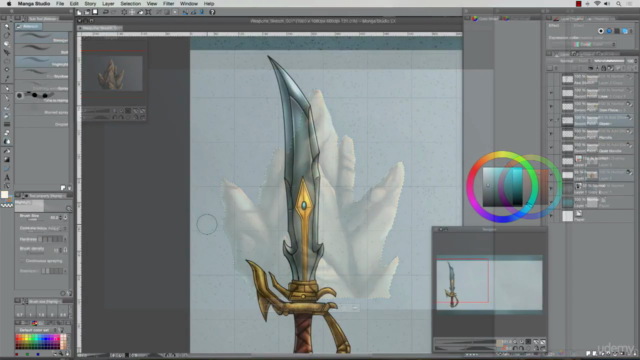The width and height of the screenshot is (640, 360).
Task: Enable Continuous spraying checkbox
Action: [22, 261]
